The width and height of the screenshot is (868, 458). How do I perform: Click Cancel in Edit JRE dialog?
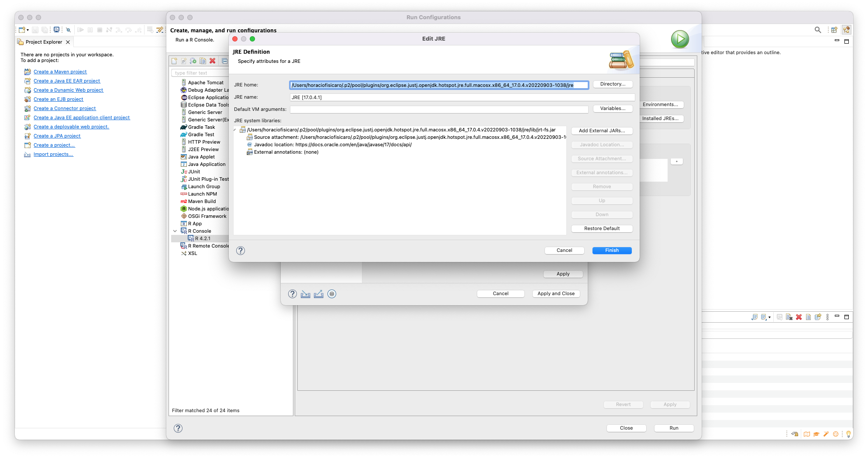tap(564, 251)
